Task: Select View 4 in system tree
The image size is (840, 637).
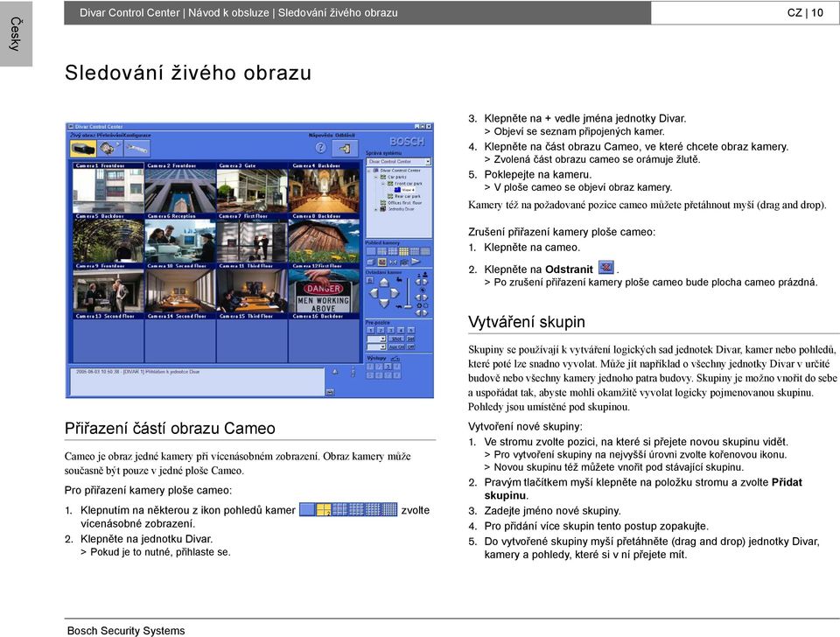Action: pos(404,190)
